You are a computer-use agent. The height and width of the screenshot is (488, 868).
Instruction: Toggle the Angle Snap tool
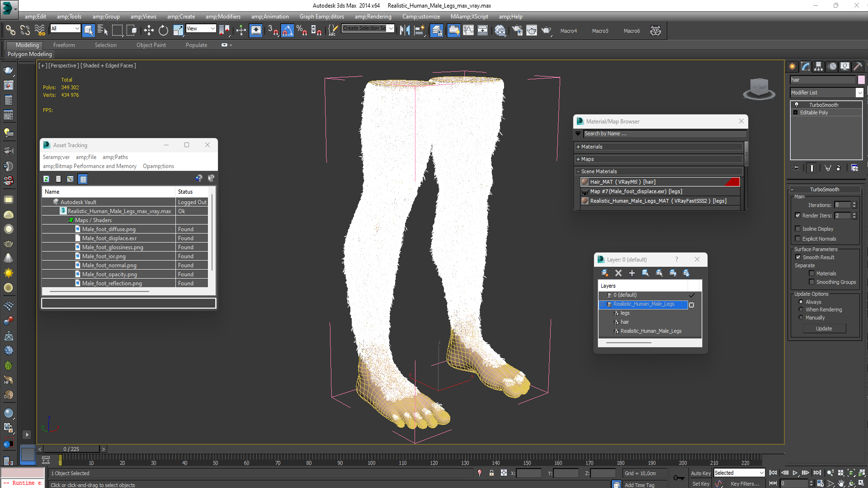coord(288,31)
